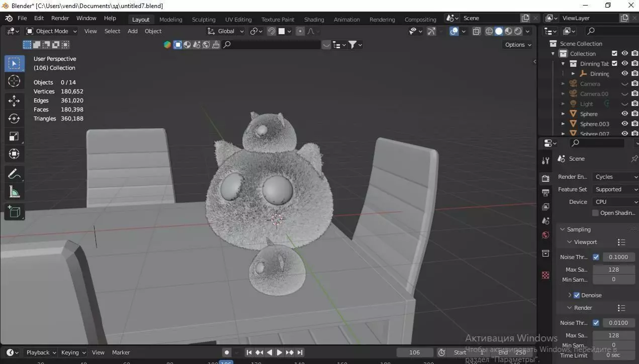
Task: Choose the Rotate tool
Action: [14, 118]
